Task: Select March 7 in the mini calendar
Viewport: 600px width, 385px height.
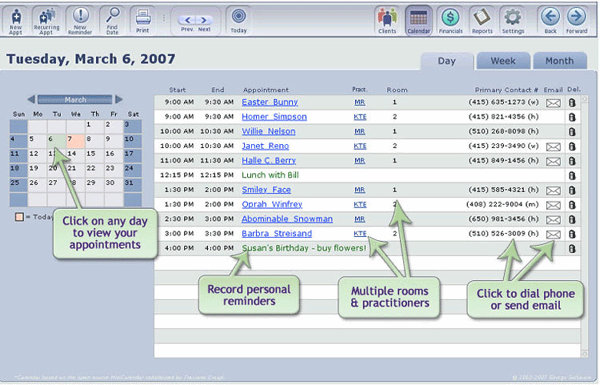Action: (75, 141)
